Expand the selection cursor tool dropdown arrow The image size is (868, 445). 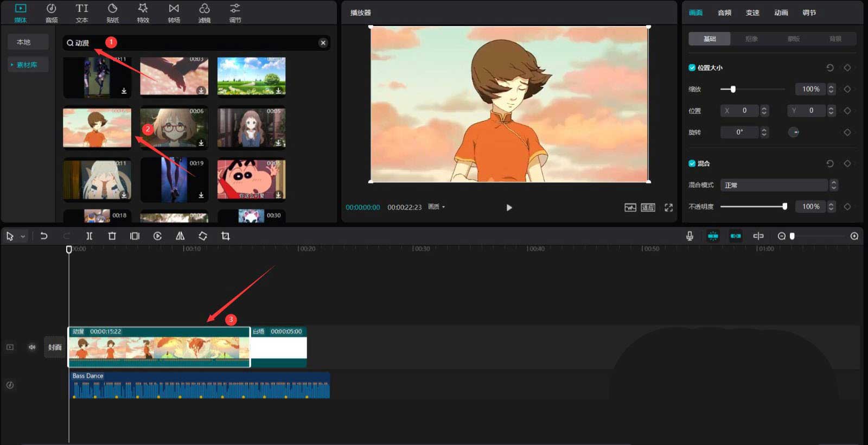(x=23, y=237)
